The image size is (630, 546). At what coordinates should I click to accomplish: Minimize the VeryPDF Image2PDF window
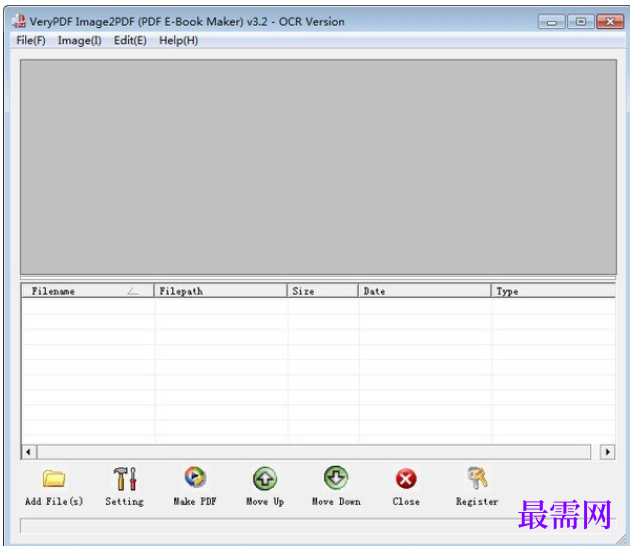tap(552, 22)
